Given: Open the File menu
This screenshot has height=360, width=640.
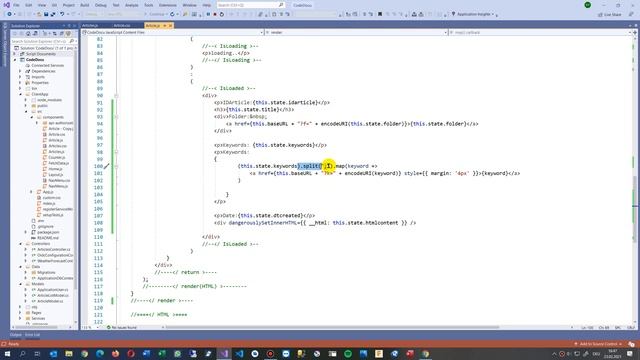Looking at the screenshot, I should pyautogui.click(x=16, y=5).
